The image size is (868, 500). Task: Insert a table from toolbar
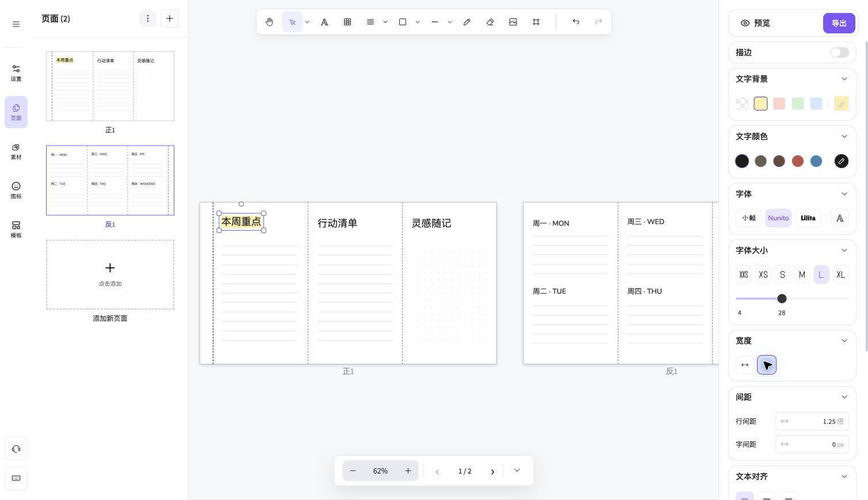(347, 22)
